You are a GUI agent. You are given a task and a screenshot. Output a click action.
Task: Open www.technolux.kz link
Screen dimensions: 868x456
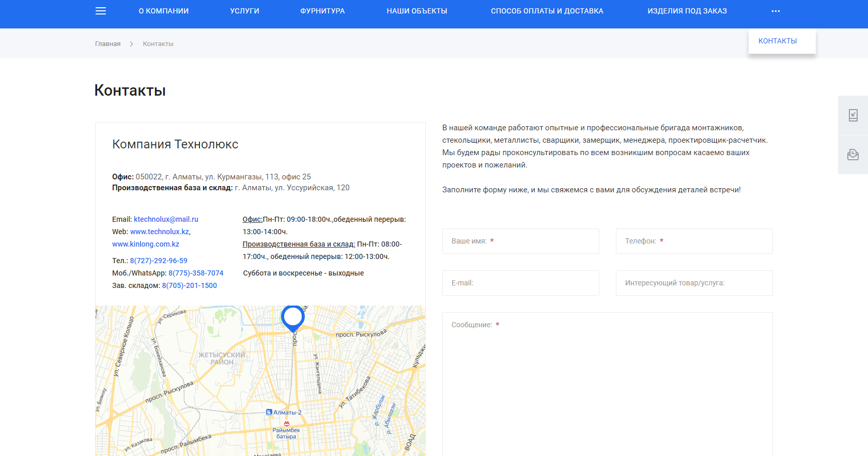click(x=160, y=232)
